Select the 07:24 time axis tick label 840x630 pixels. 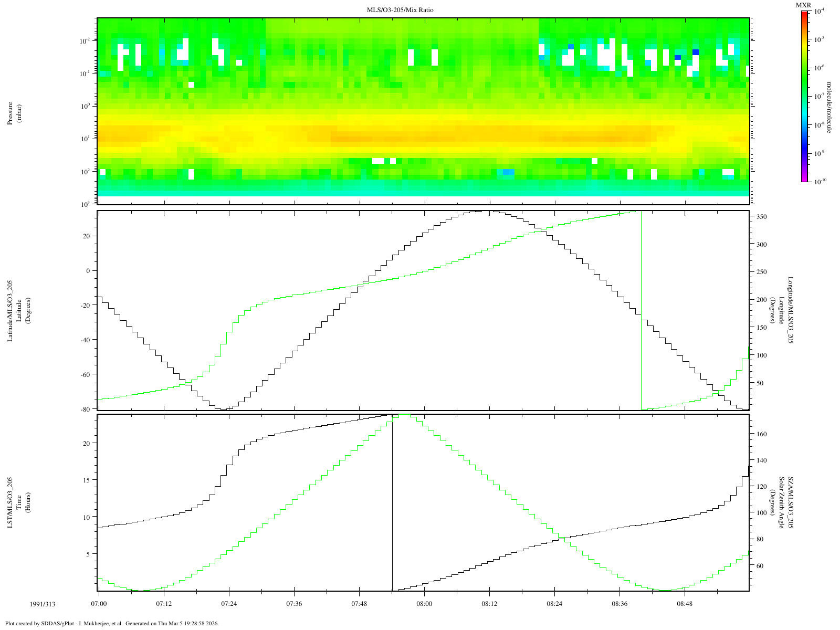(x=229, y=604)
